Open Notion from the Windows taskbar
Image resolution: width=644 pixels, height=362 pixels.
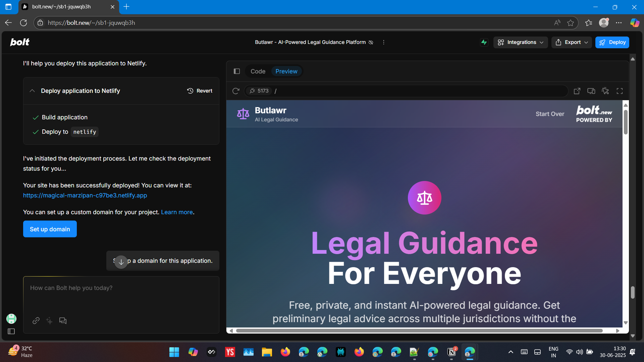(451, 352)
